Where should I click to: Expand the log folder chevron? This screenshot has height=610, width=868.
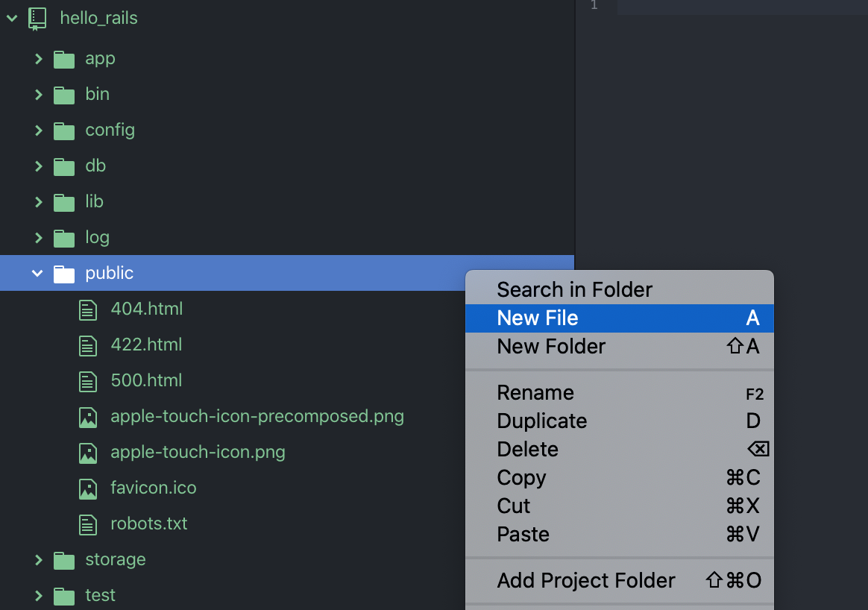click(38, 238)
